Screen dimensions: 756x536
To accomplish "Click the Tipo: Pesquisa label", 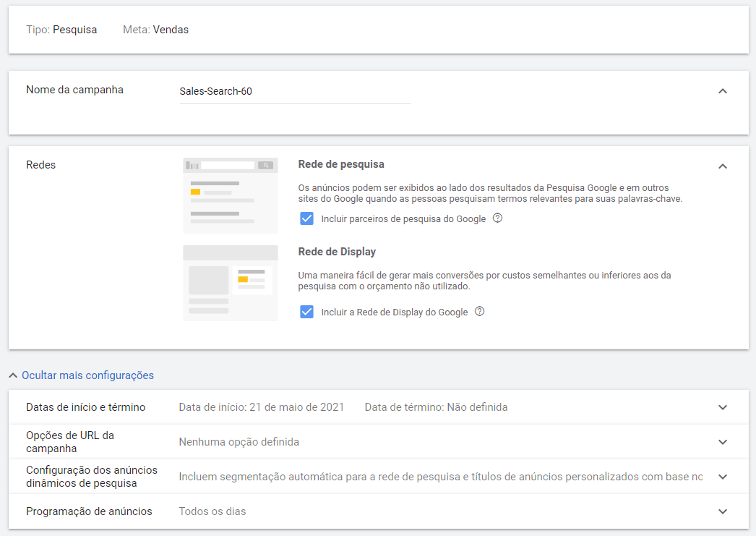I will click(x=61, y=30).
